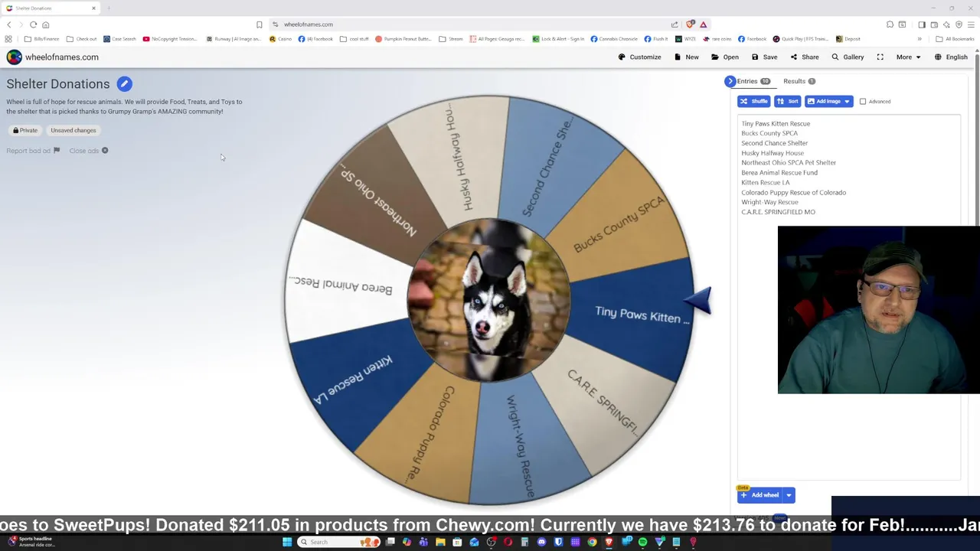This screenshot has width=980, height=551.
Task: Open the Lock & Alert - Sign In bookmark
Action: (x=558, y=39)
